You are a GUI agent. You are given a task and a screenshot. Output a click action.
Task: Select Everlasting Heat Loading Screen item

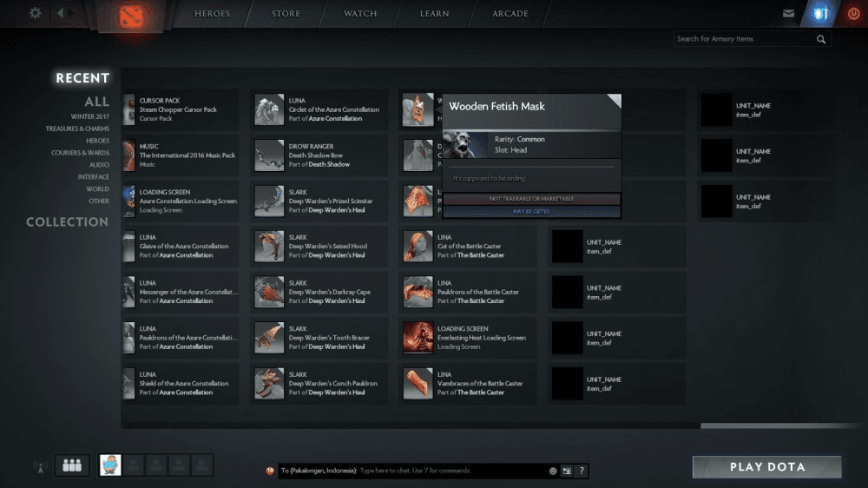[x=469, y=338]
